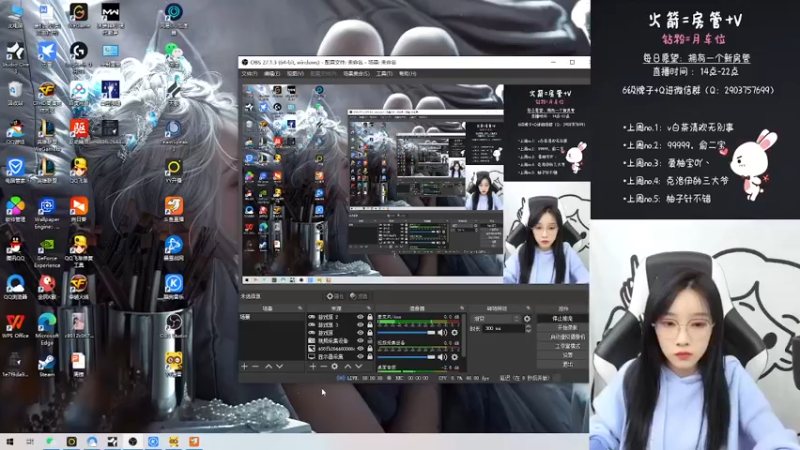Open WeChat from the taskbar
Screen dimensions: 800x450
(50, 441)
